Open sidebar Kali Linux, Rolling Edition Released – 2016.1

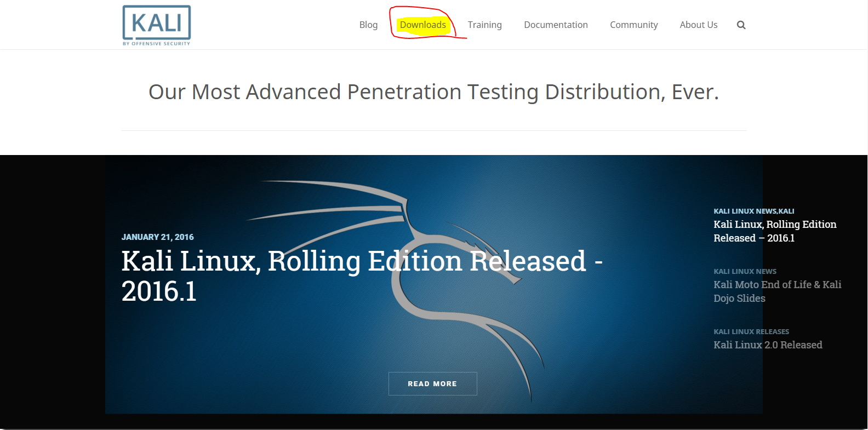(x=775, y=231)
